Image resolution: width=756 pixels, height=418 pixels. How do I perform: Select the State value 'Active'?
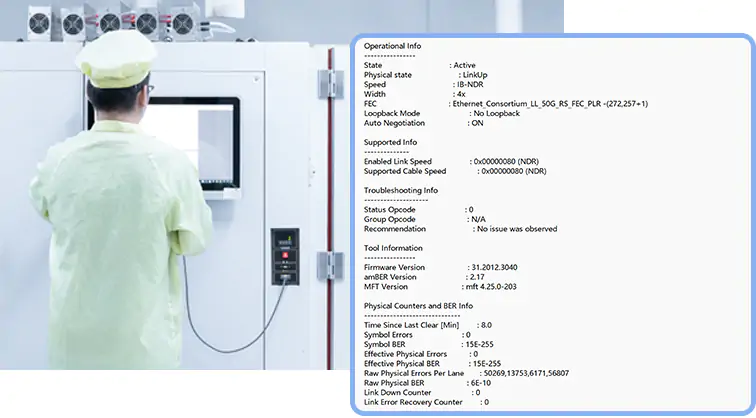pos(464,65)
